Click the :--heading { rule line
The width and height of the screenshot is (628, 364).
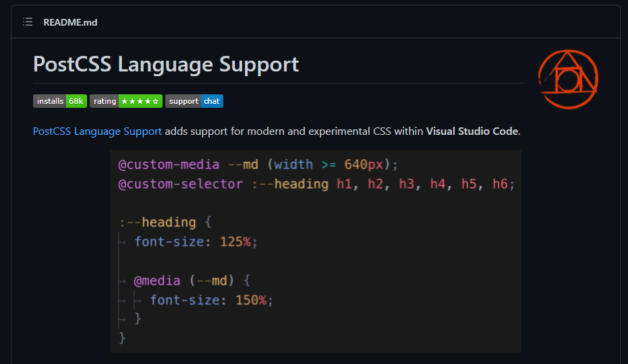(x=165, y=222)
